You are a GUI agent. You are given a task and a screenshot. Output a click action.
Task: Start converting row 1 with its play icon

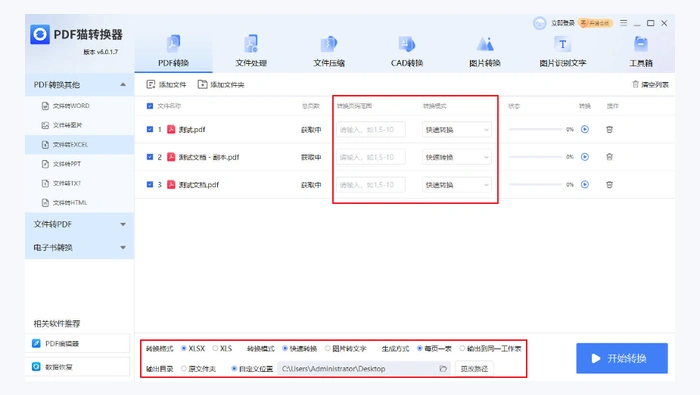coord(585,129)
